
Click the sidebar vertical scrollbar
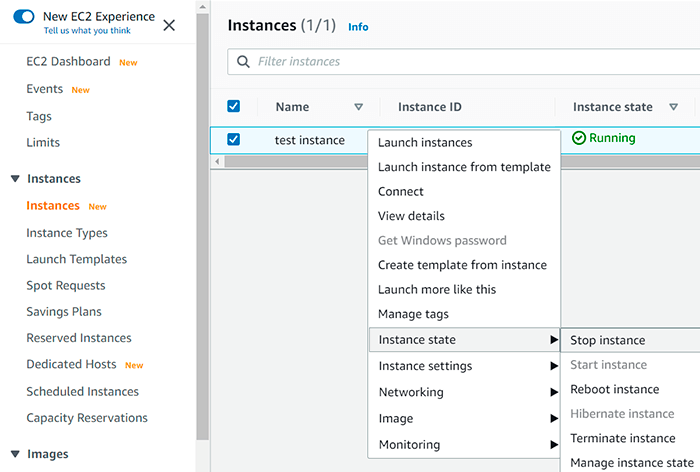click(203, 227)
